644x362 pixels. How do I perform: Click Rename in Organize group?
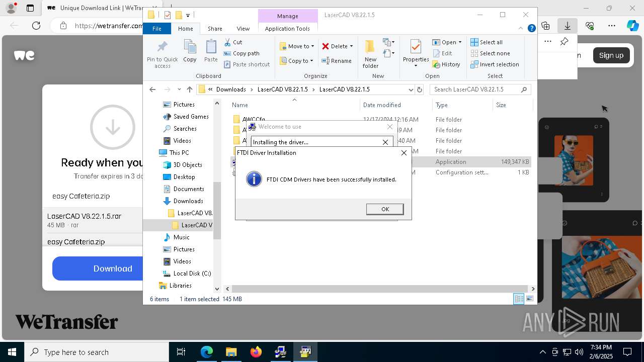click(x=337, y=61)
